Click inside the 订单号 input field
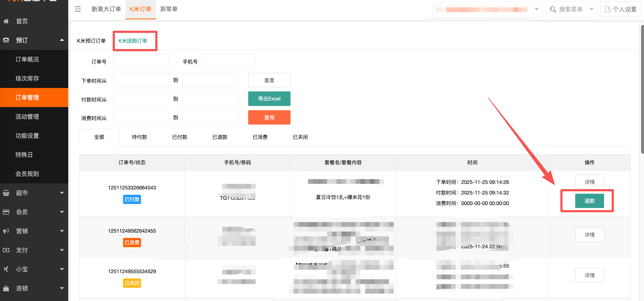 pyautogui.click(x=140, y=61)
